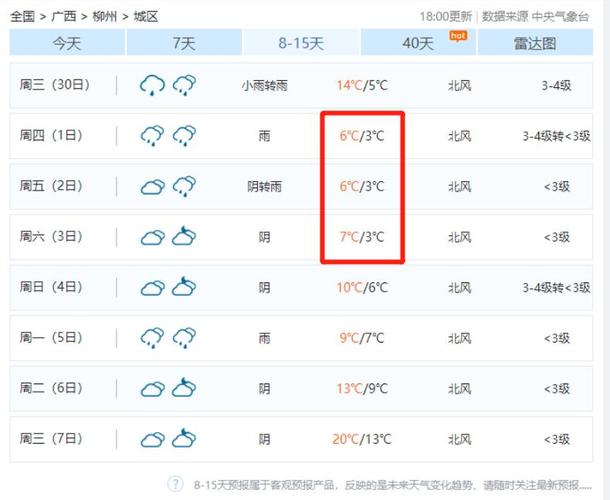Image resolution: width=610 pixels, height=500 pixels.
Task: Select the 周日 (4日) date label
Action: pyautogui.click(x=51, y=287)
